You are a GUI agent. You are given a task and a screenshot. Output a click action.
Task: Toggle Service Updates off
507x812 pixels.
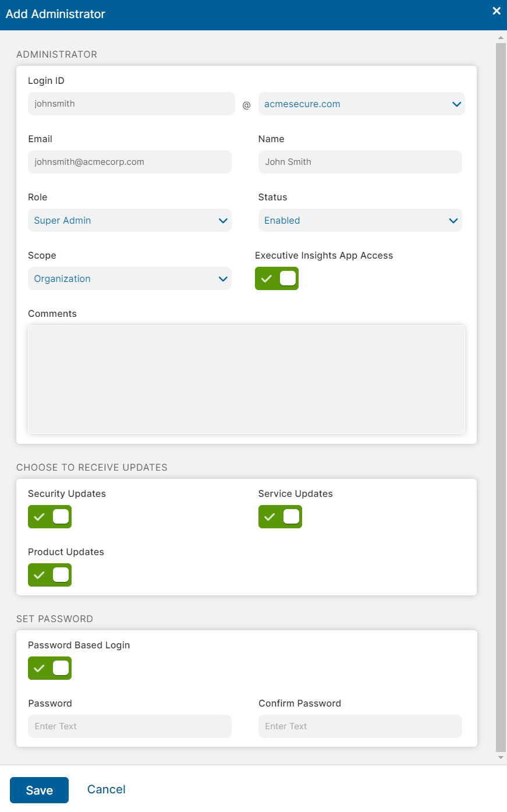tap(280, 517)
